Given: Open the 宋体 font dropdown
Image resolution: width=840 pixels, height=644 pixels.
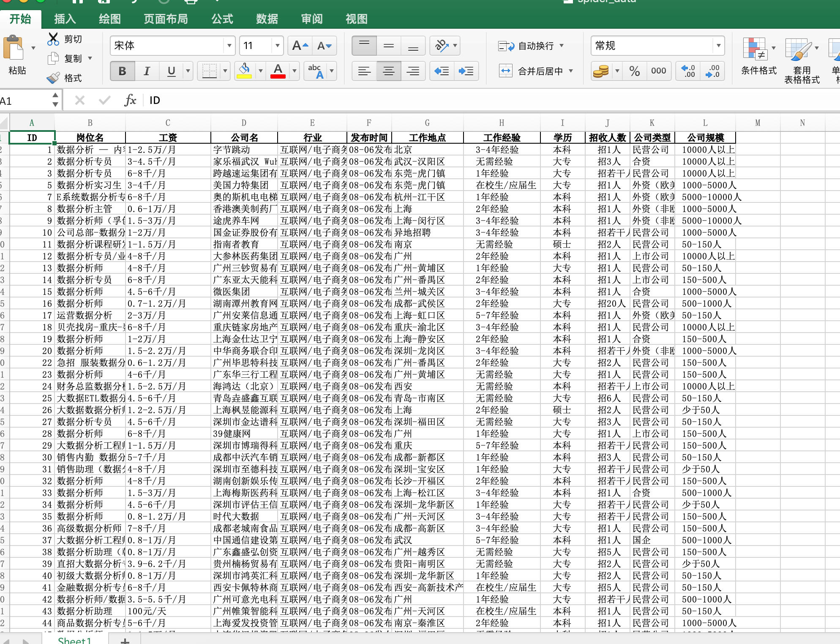Looking at the screenshot, I should click(229, 46).
